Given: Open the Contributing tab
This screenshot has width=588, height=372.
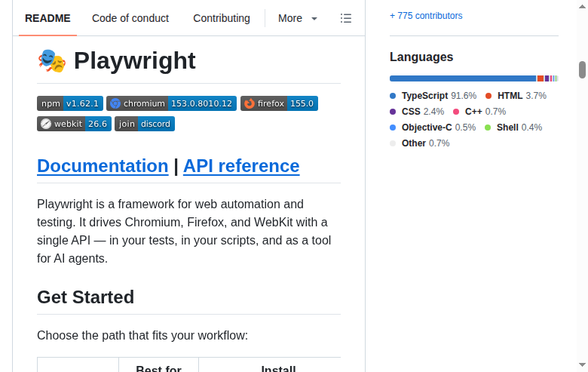Looking at the screenshot, I should pyautogui.click(x=221, y=18).
